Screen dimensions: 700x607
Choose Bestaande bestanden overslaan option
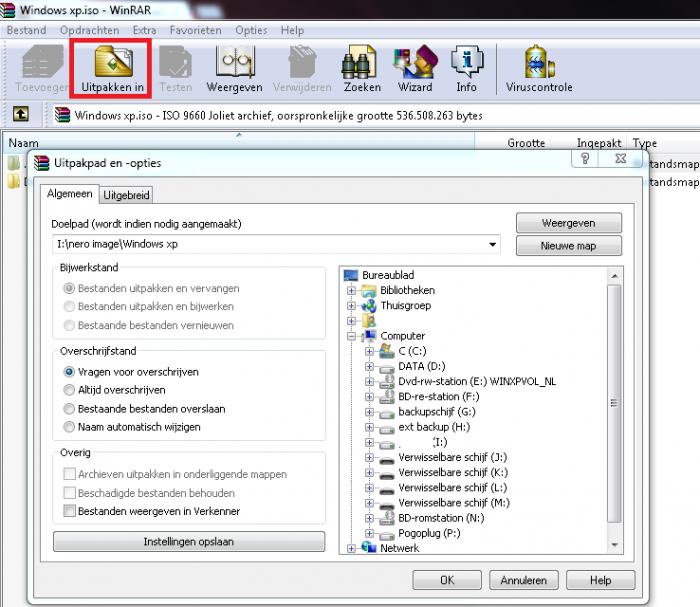69,408
